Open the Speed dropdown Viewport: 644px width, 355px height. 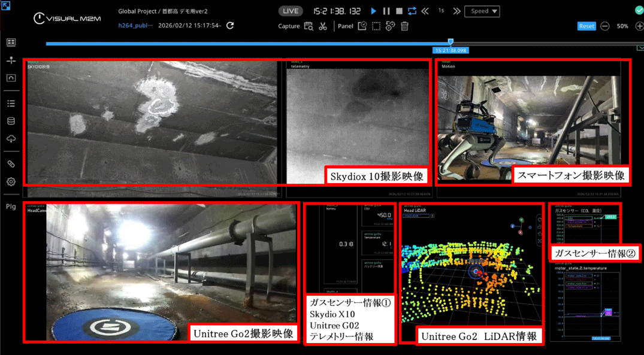[x=482, y=11]
